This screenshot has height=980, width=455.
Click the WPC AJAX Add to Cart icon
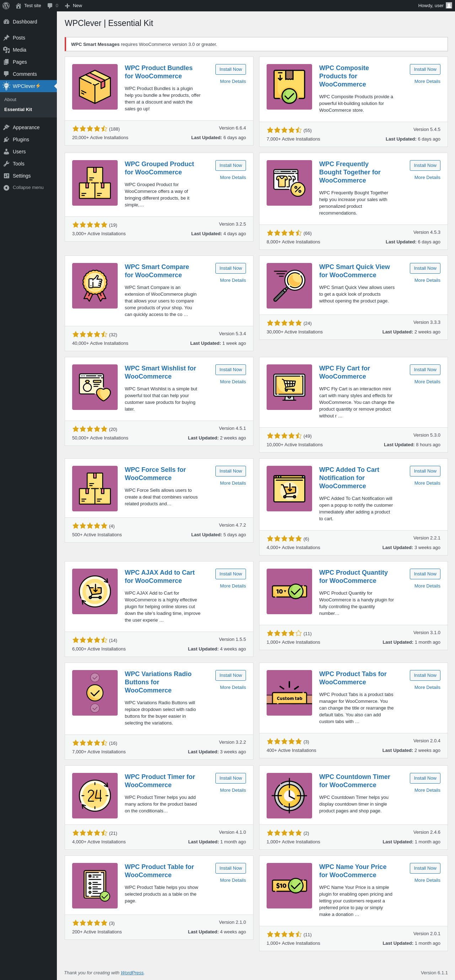coord(95,591)
